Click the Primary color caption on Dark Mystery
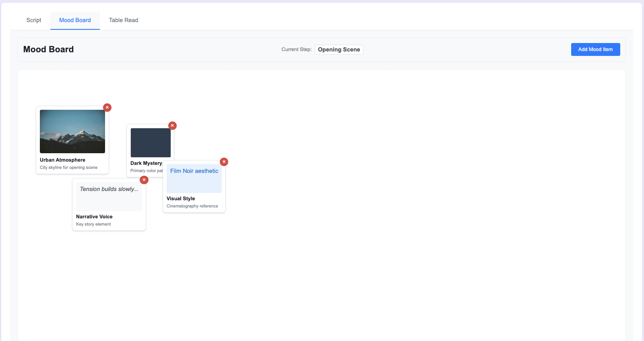Viewport: 644px width, 341px height. click(x=147, y=171)
